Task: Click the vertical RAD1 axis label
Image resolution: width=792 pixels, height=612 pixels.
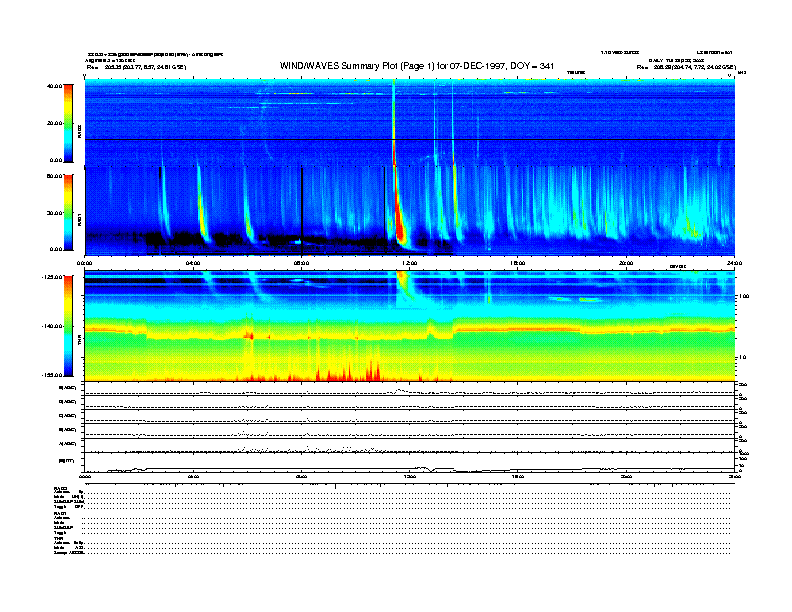Action: pyautogui.click(x=79, y=220)
